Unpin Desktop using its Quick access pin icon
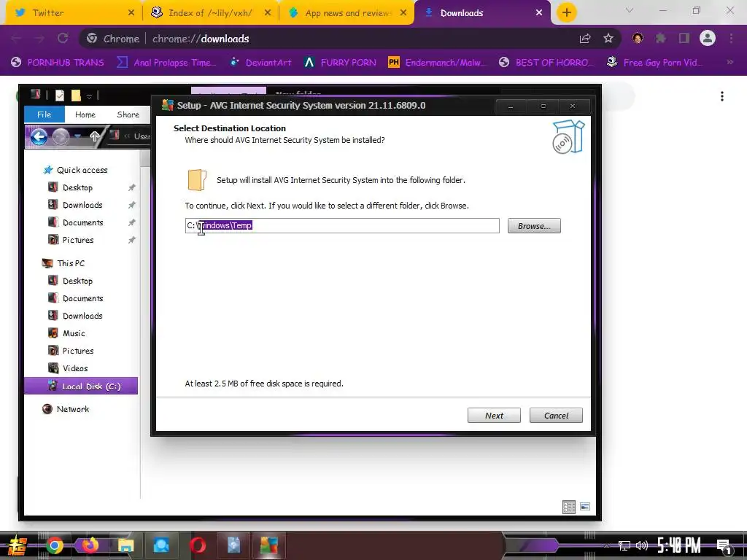 pyautogui.click(x=132, y=187)
